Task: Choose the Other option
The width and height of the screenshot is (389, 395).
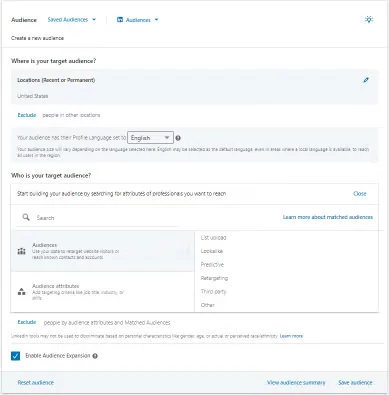Action: (207, 305)
